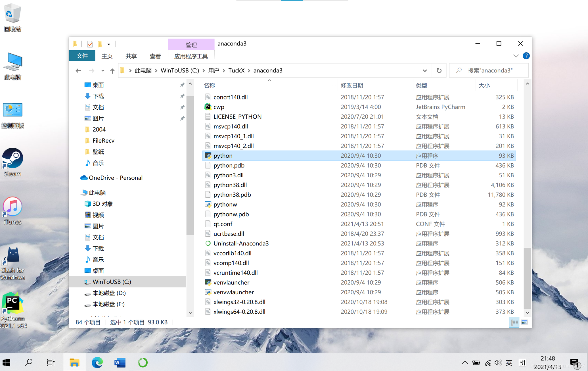Expand the address bar history dropdown
588x371 pixels.
(x=424, y=71)
